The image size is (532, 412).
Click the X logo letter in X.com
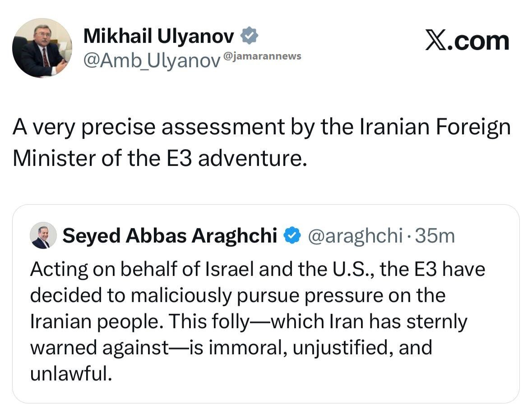point(437,41)
